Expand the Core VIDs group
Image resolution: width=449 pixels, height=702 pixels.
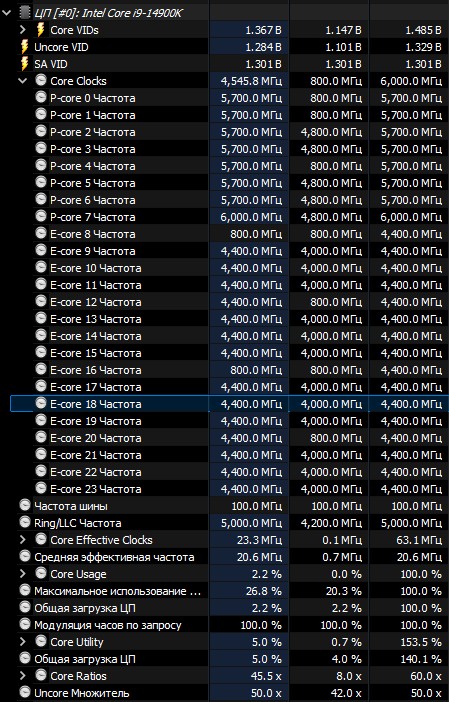23,30
